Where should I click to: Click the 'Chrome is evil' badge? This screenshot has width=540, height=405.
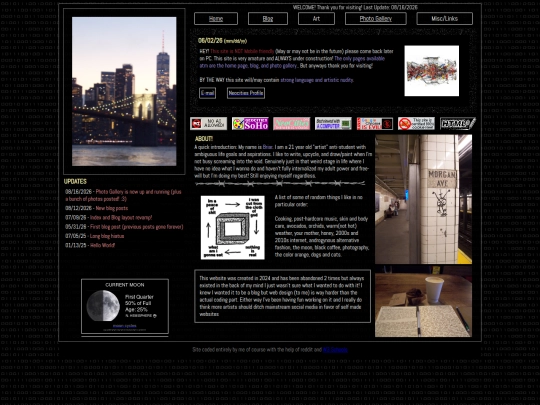pyautogui.click(x=375, y=124)
